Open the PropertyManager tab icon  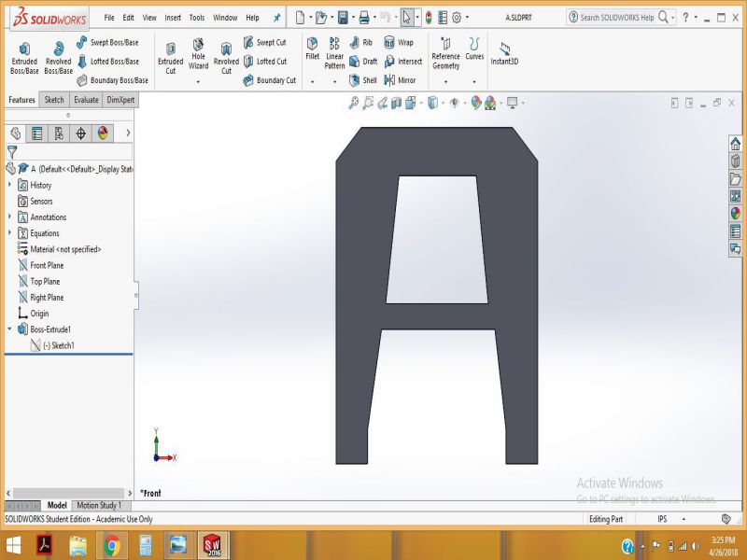pos(36,133)
